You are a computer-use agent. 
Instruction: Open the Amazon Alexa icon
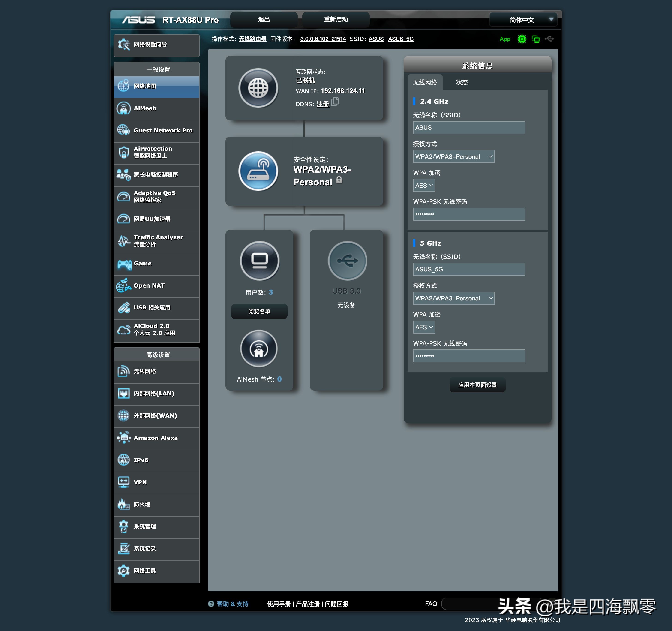[124, 438]
